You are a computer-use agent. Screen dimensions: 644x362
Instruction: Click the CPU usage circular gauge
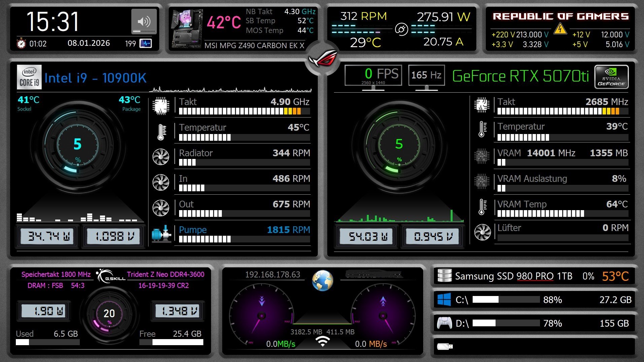[78, 145]
